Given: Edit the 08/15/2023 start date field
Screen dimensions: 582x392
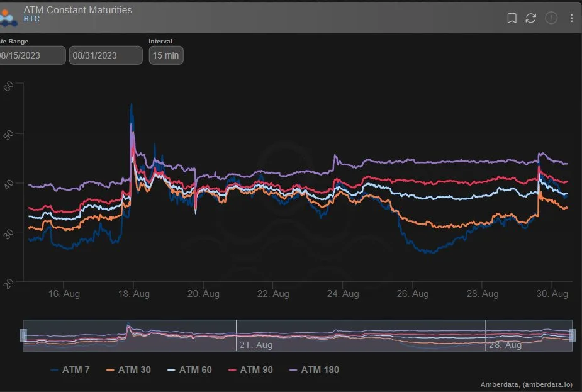Looking at the screenshot, I should [32, 55].
